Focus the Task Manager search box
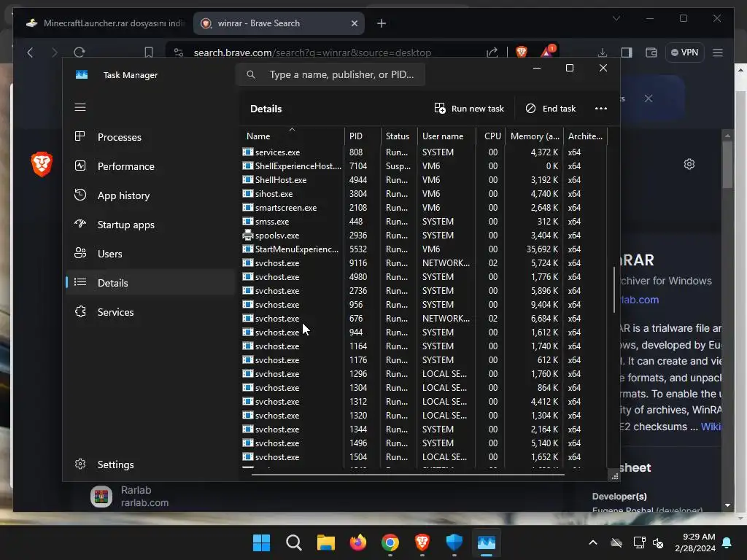 click(330, 75)
